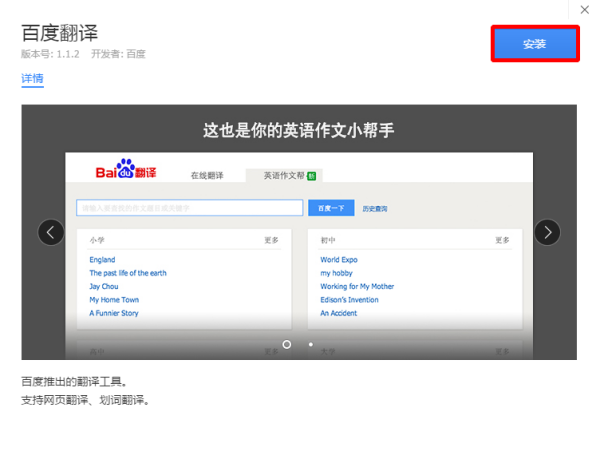Show previous screenshot with left arrow
The image size is (600, 455).
pyautogui.click(x=51, y=232)
